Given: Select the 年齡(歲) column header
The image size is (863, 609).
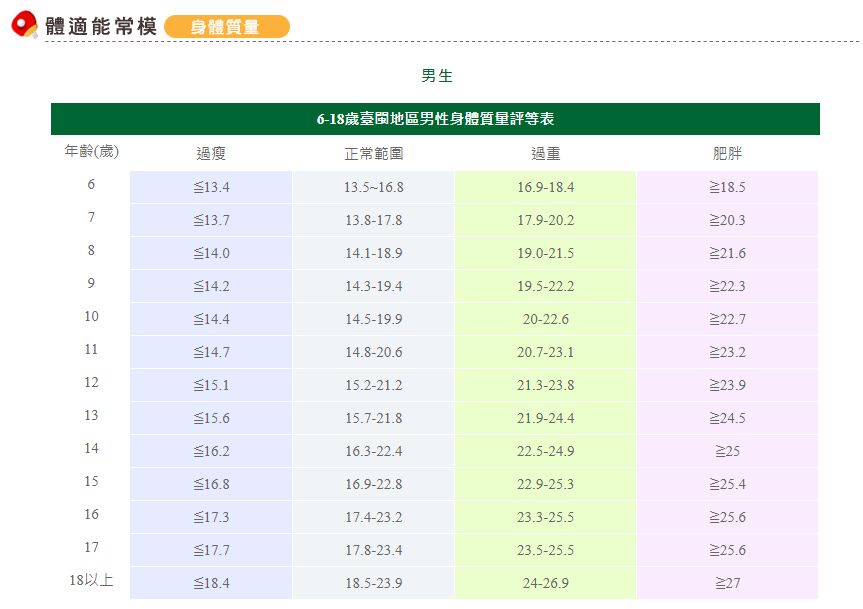Looking at the screenshot, I should point(91,152).
